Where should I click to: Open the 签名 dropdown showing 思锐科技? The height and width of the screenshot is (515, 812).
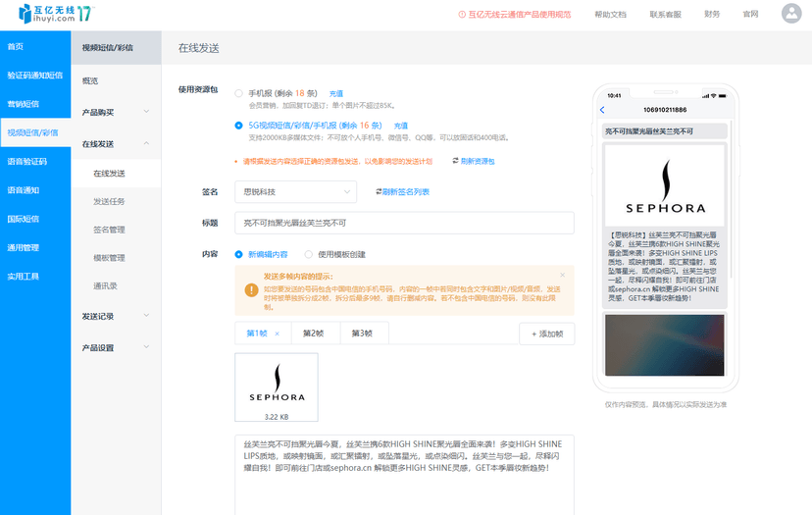point(296,191)
